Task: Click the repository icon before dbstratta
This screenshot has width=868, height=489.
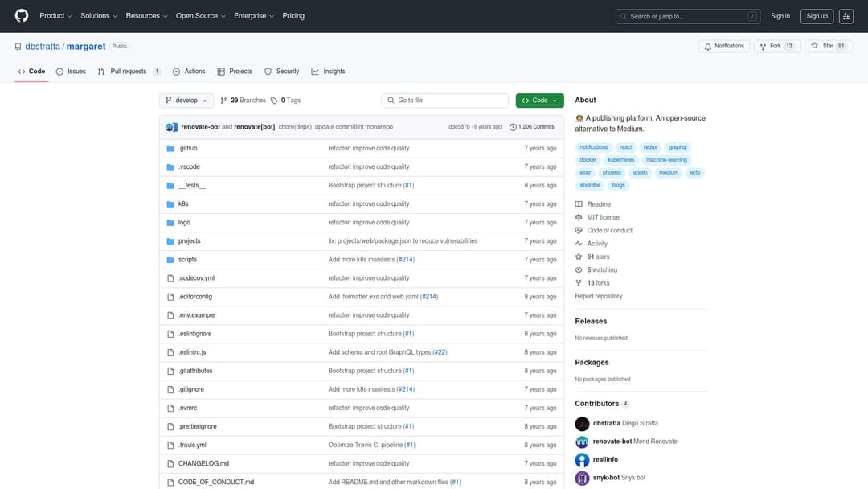Action: pos(18,47)
